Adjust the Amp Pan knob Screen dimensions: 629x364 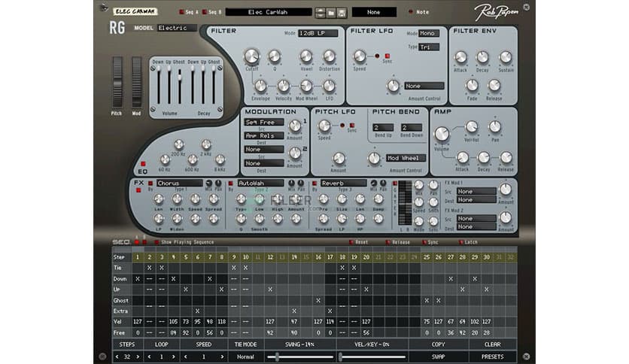(x=495, y=127)
